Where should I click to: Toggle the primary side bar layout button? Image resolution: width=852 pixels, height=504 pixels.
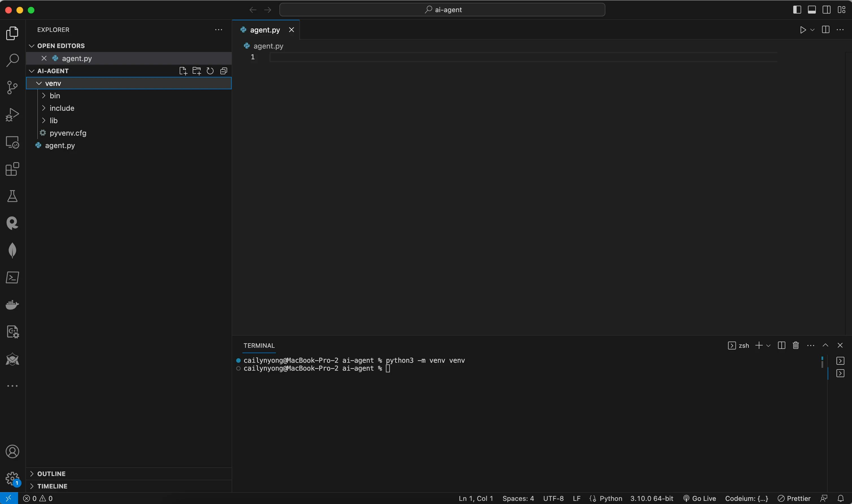coord(797,10)
